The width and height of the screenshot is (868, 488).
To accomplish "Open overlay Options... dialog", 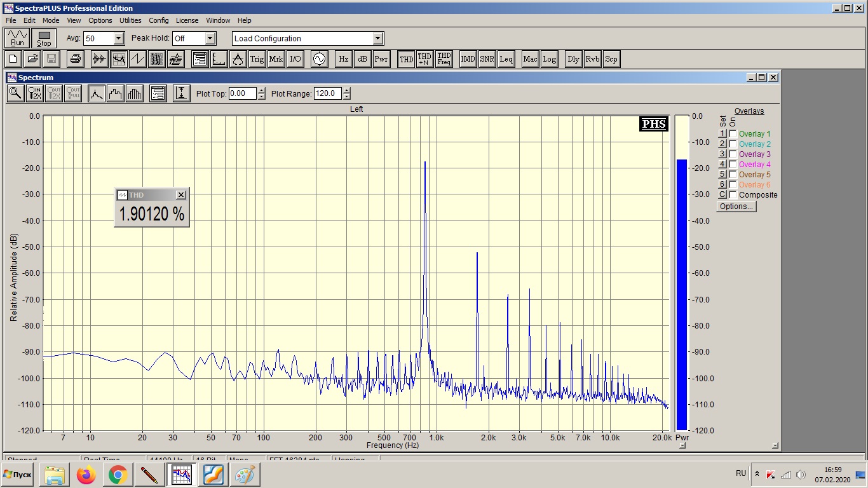I will pyautogui.click(x=736, y=207).
